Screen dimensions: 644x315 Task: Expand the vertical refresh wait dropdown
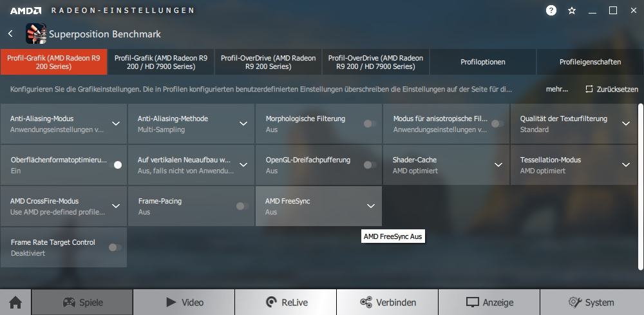click(x=243, y=165)
